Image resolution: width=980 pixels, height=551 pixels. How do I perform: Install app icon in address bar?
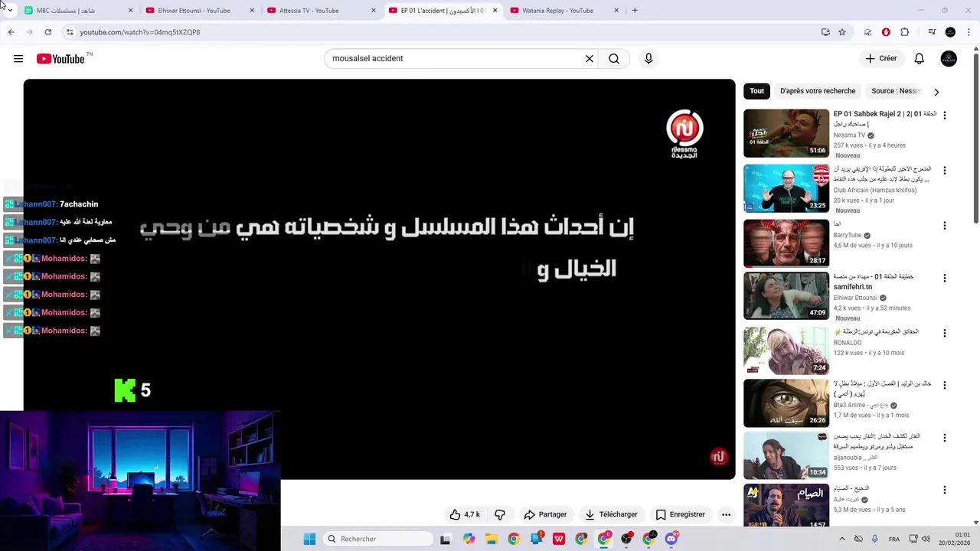(x=825, y=32)
